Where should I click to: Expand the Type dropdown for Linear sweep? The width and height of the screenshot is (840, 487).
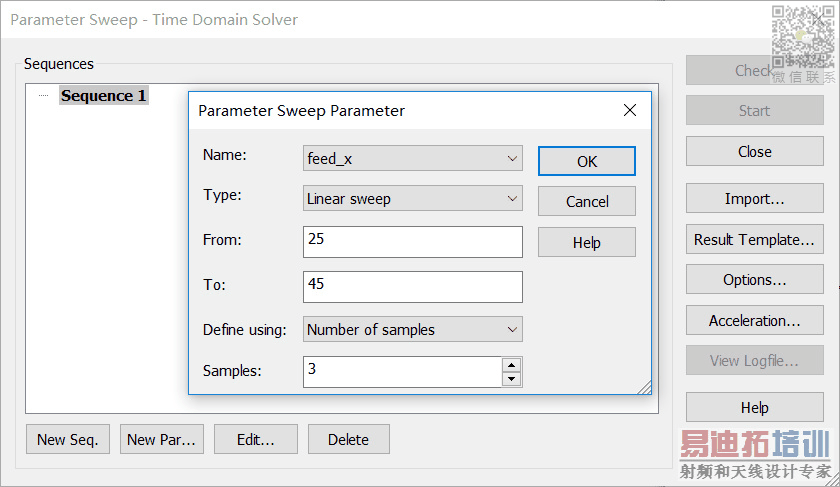[412, 199]
